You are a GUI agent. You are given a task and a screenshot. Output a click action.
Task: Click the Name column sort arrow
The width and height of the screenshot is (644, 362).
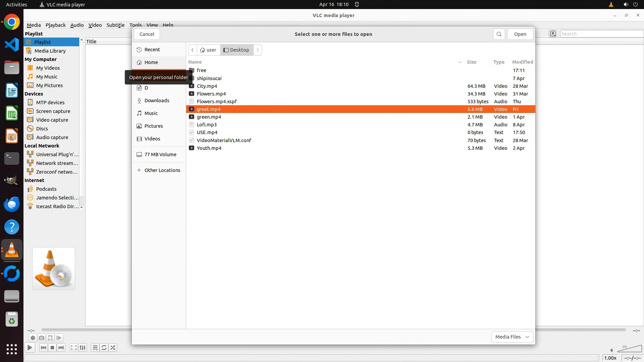[460, 62]
